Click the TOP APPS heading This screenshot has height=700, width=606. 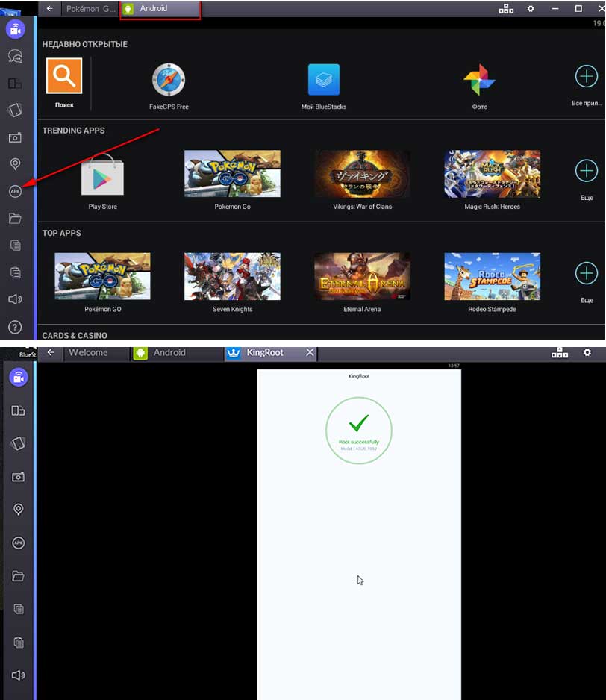(62, 233)
